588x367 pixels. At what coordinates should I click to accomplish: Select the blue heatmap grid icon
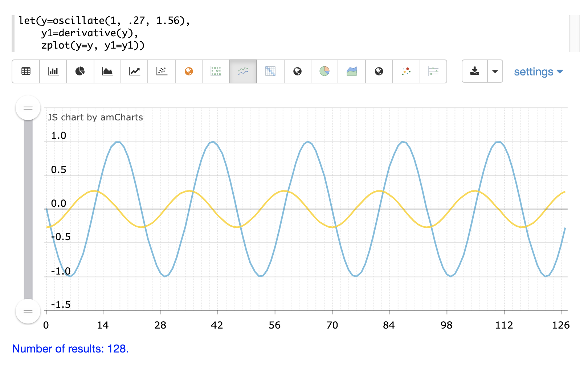(270, 71)
